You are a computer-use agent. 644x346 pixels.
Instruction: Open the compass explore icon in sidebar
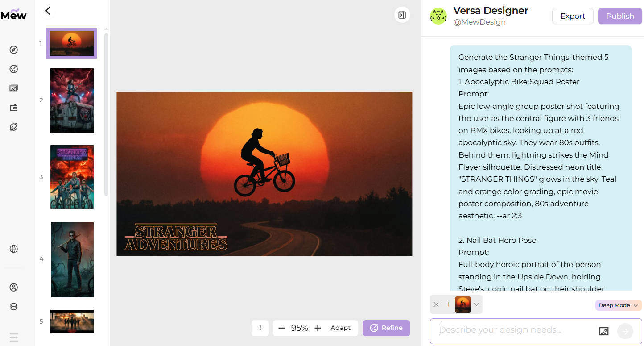14,50
